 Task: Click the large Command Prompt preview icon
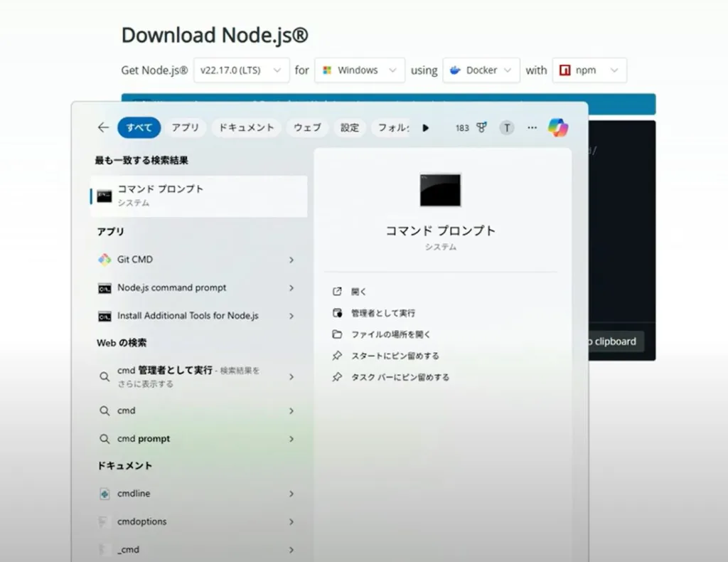tap(440, 190)
